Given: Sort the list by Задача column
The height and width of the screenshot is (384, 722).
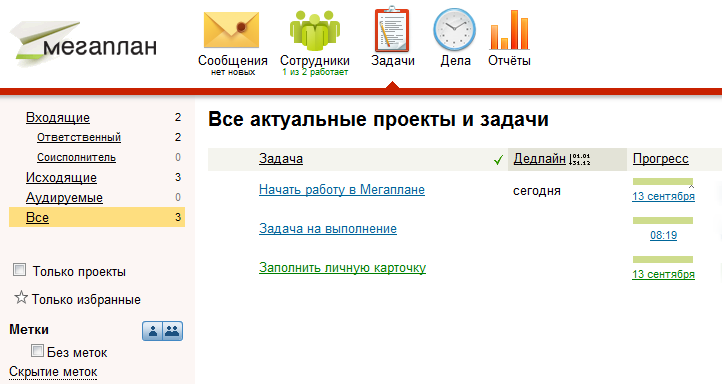Looking at the screenshot, I should coord(281,159).
